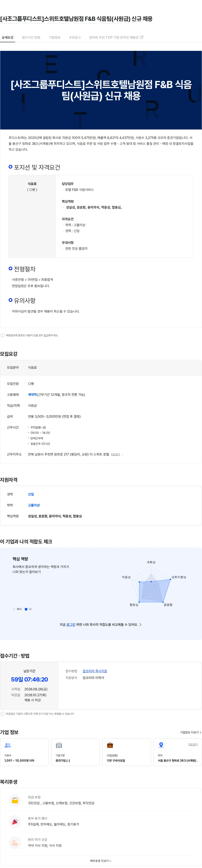The height and width of the screenshot is (868, 202).
Task: Click the 연금·보험 wallet icon
Action: point(15,800)
